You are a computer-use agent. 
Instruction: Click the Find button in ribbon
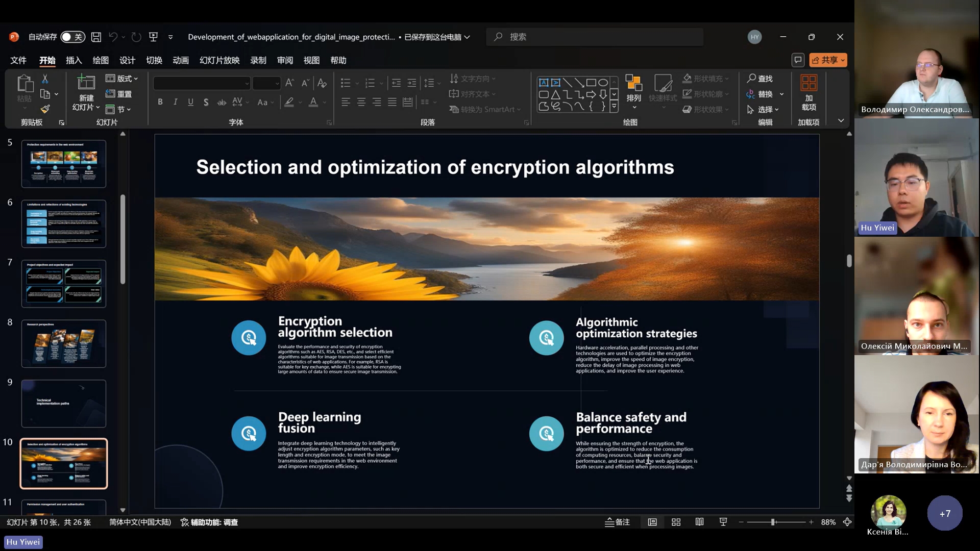[759, 79]
